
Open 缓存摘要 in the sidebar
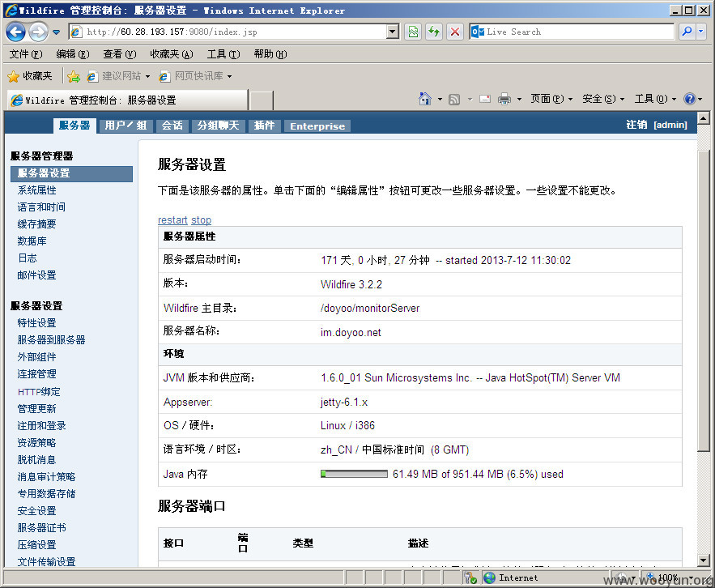[37, 224]
